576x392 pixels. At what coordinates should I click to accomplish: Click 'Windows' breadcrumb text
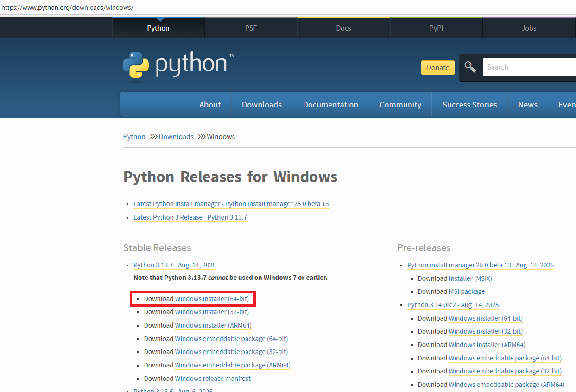[x=221, y=137]
